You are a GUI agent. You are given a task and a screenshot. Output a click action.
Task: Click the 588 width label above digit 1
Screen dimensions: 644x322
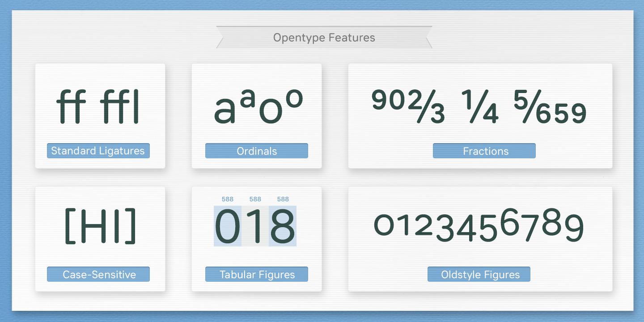pyautogui.click(x=255, y=199)
